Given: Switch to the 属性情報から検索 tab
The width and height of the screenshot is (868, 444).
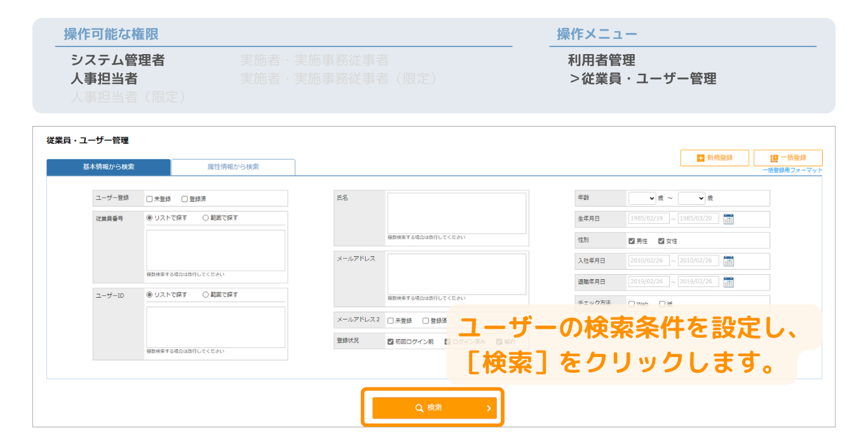Looking at the screenshot, I should click(233, 167).
